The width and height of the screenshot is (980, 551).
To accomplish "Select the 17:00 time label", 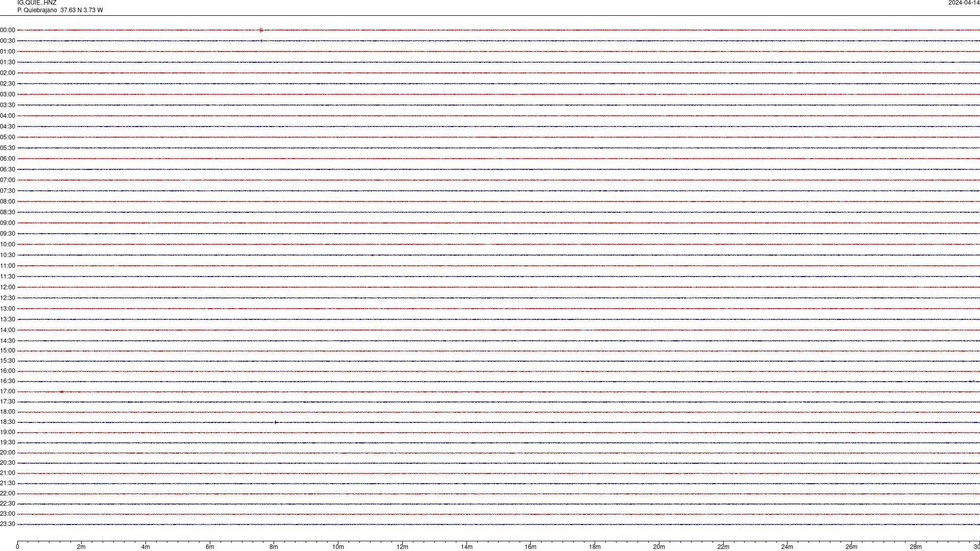I will point(8,391).
